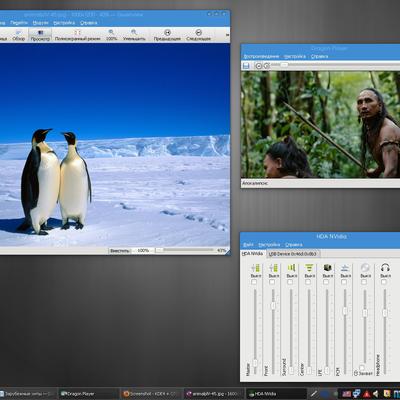Mute the Surround channel checkbox

[x=290, y=282]
